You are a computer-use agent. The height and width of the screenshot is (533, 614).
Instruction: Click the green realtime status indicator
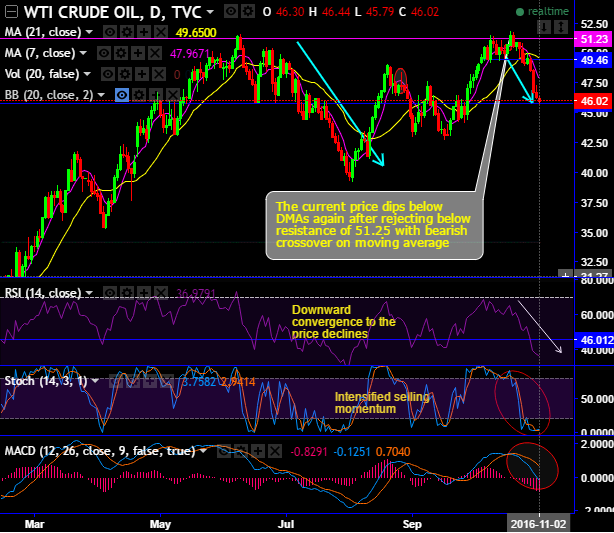click(x=542, y=12)
